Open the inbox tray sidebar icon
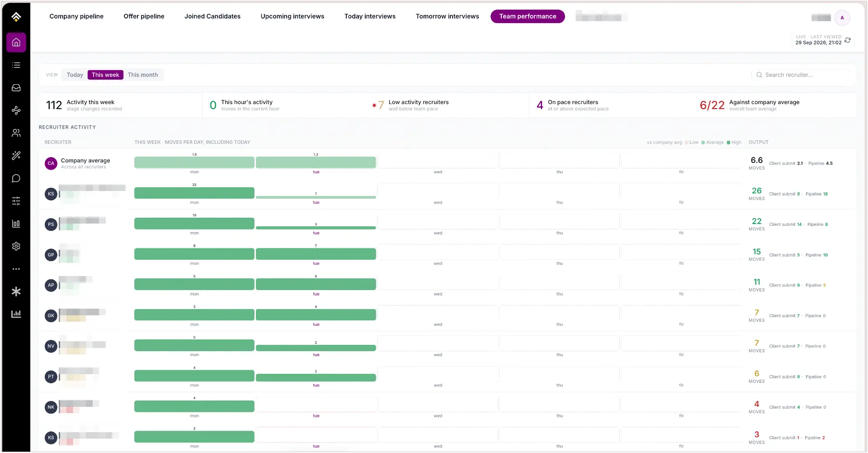Image resolution: width=868 pixels, height=453 pixels. (x=16, y=88)
